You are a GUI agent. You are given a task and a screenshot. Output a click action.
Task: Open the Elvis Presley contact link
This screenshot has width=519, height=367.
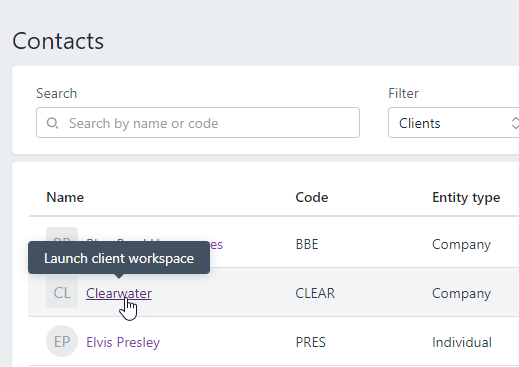coord(123,342)
